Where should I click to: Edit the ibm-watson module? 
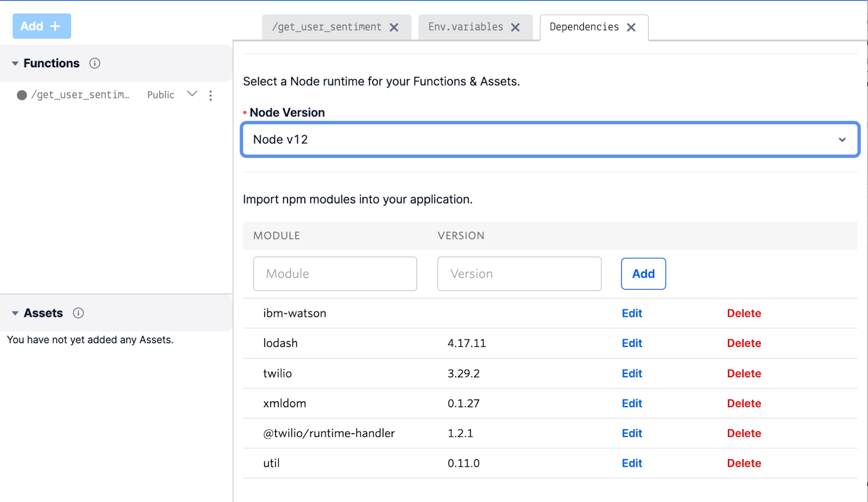click(632, 313)
